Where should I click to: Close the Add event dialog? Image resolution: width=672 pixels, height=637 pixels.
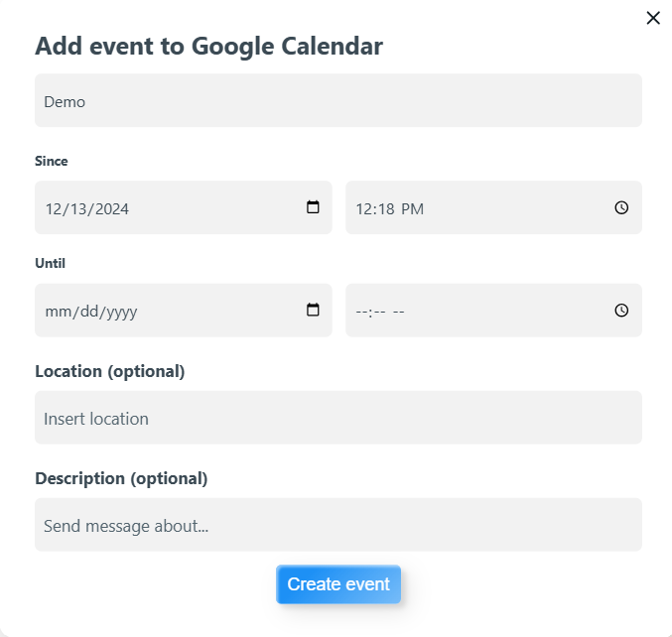(652, 18)
